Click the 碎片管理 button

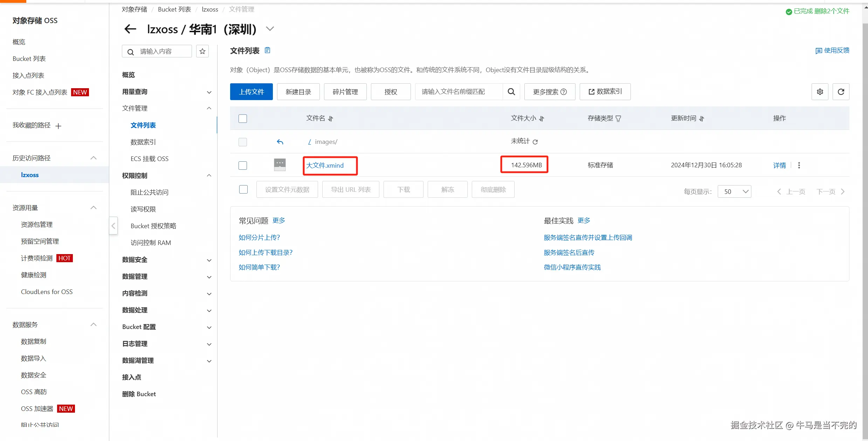345,92
